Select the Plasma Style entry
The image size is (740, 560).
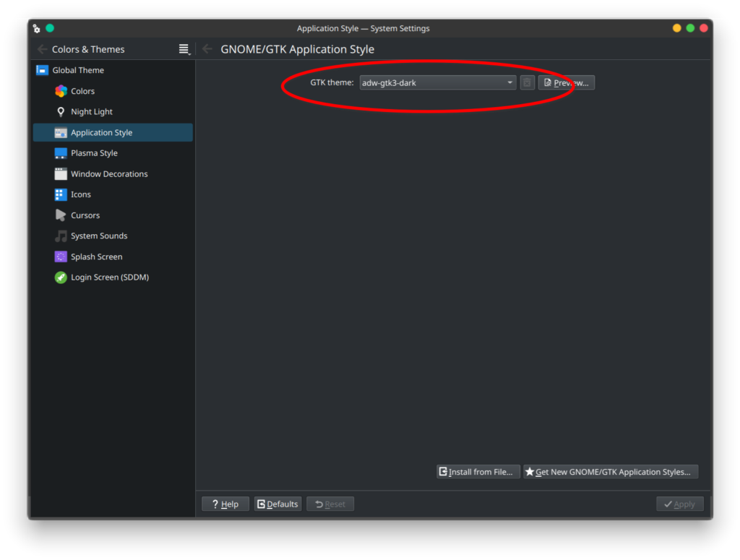point(94,153)
